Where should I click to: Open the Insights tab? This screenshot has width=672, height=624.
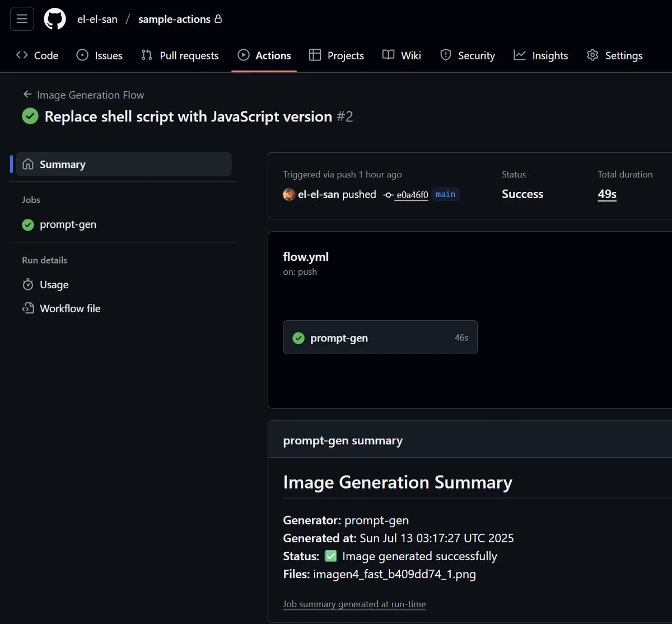541,55
